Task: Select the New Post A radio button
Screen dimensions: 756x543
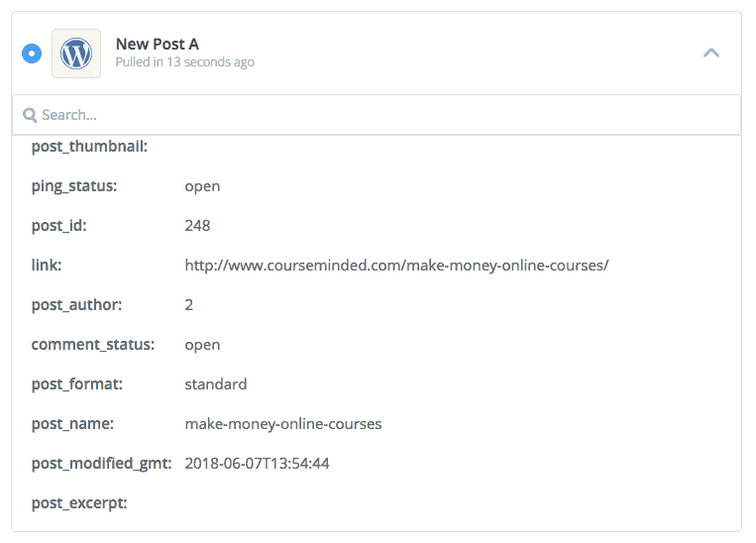Action: click(32, 54)
